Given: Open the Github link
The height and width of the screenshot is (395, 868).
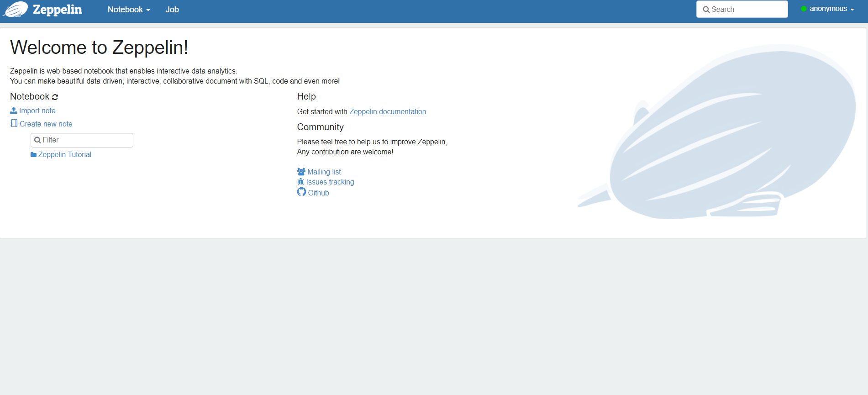Looking at the screenshot, I should (x=318, y=193).
